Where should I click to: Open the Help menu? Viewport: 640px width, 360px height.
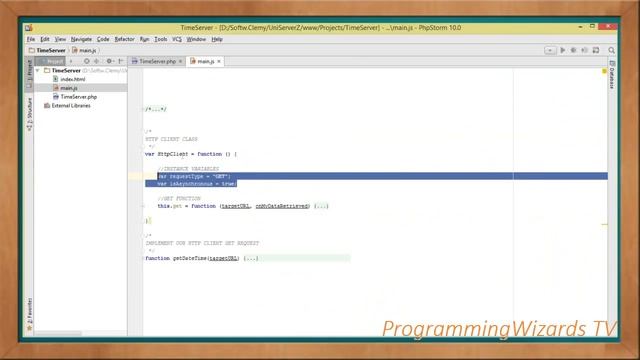point(217,39)
